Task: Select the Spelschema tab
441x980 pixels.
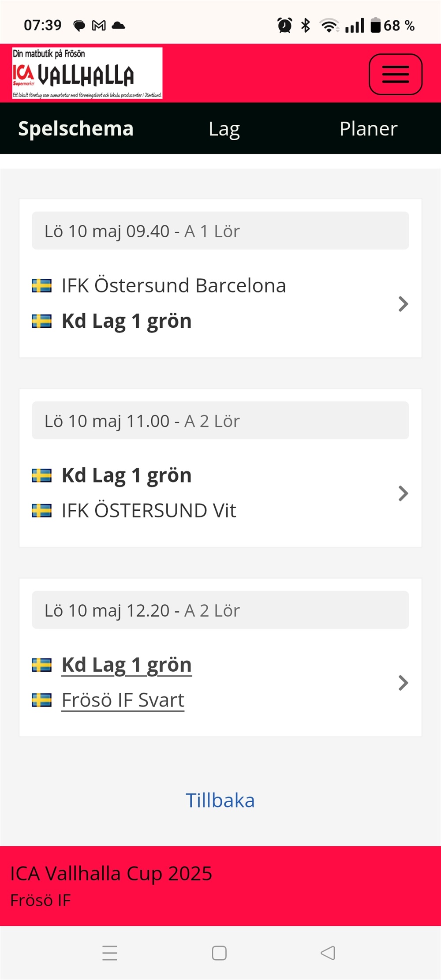Action: 76,129
